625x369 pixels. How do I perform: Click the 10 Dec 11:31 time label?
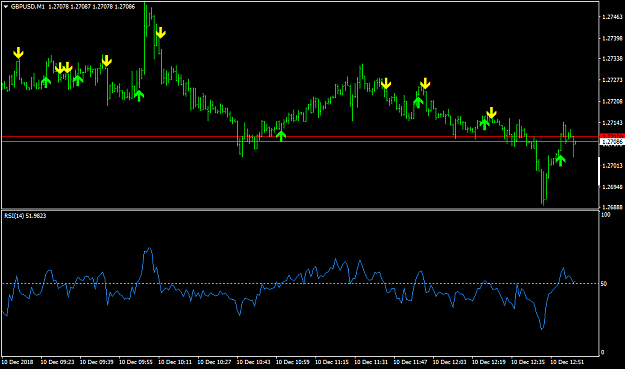click(x=371, y=362)
